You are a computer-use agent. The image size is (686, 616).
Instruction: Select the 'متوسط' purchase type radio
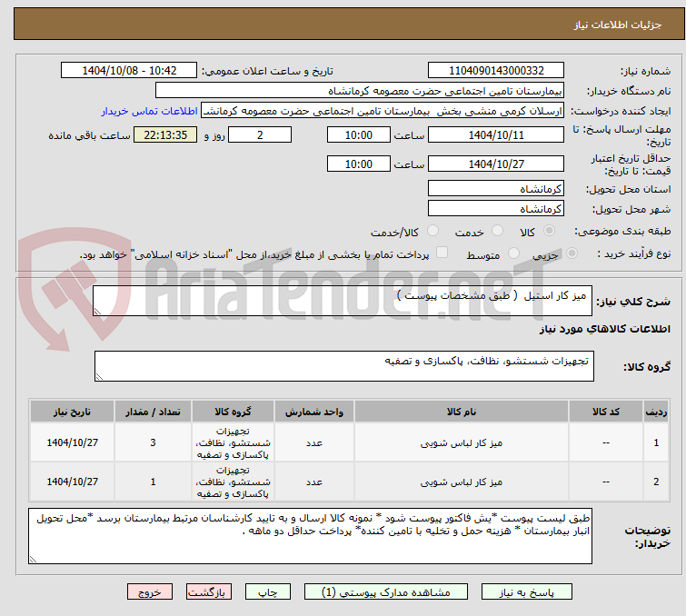click(x=513, y=253)
